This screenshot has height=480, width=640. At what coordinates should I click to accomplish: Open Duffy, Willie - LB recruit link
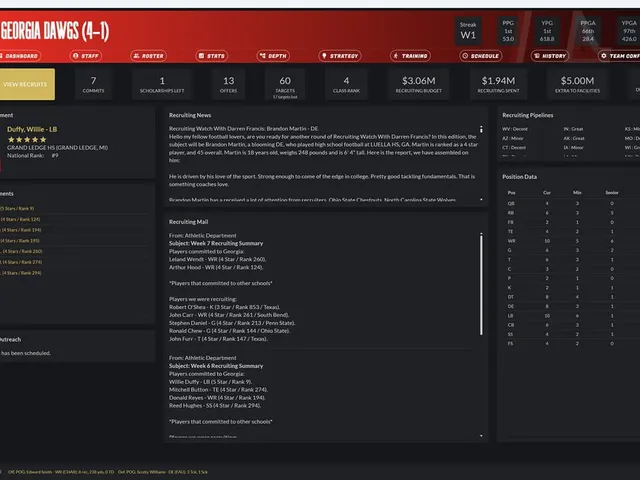coord(32,129)
